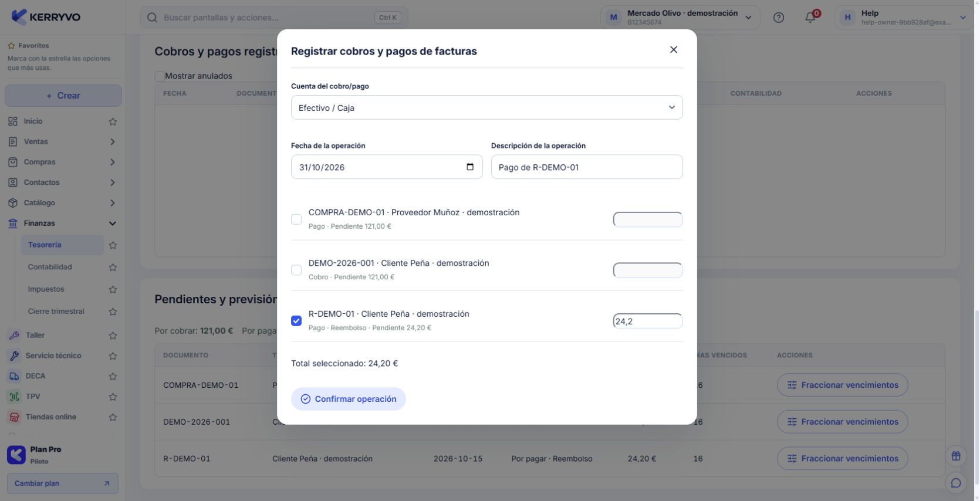Open the gift icon button
Viewport: 980px width, 501px height.
956,456
